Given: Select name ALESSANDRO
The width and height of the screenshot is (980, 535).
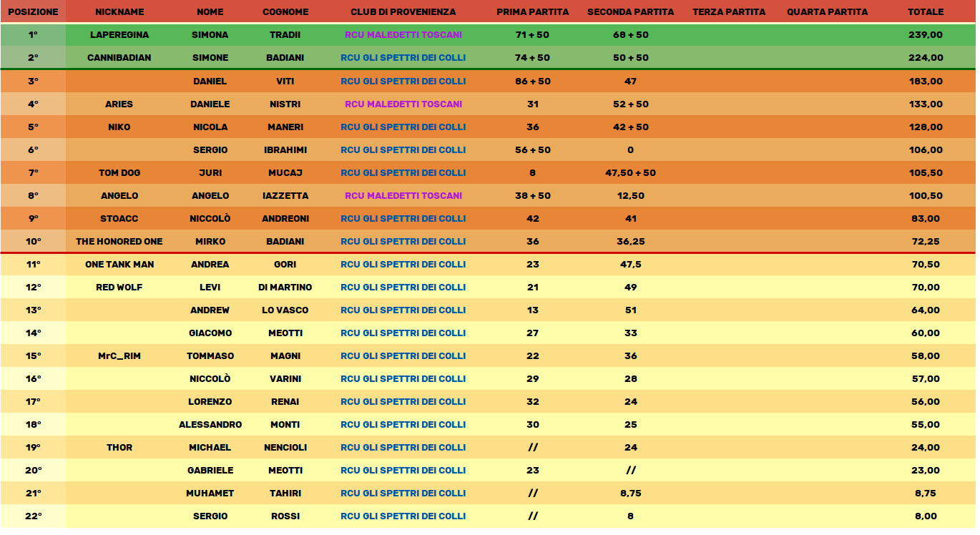Looking at the screenshot, I should [210, 425].
